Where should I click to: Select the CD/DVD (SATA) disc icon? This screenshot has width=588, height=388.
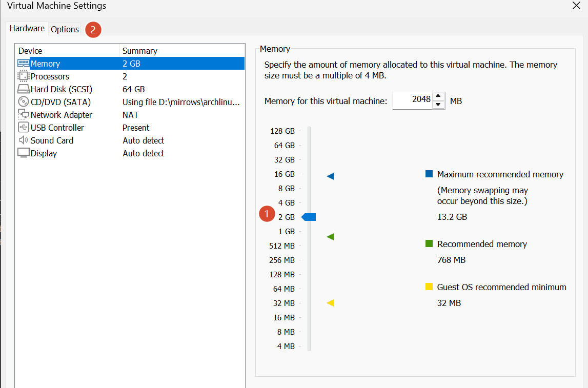[x=23, y=101]
